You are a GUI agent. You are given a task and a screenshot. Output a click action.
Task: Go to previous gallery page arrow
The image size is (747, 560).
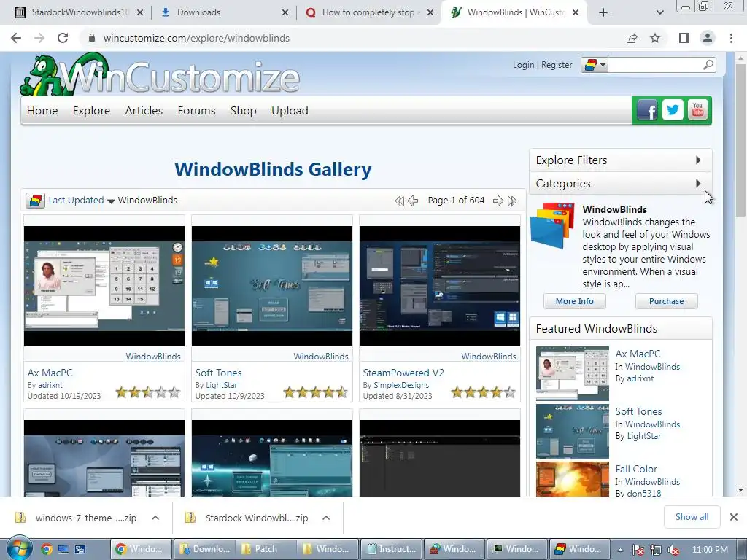tap(414, 201)
